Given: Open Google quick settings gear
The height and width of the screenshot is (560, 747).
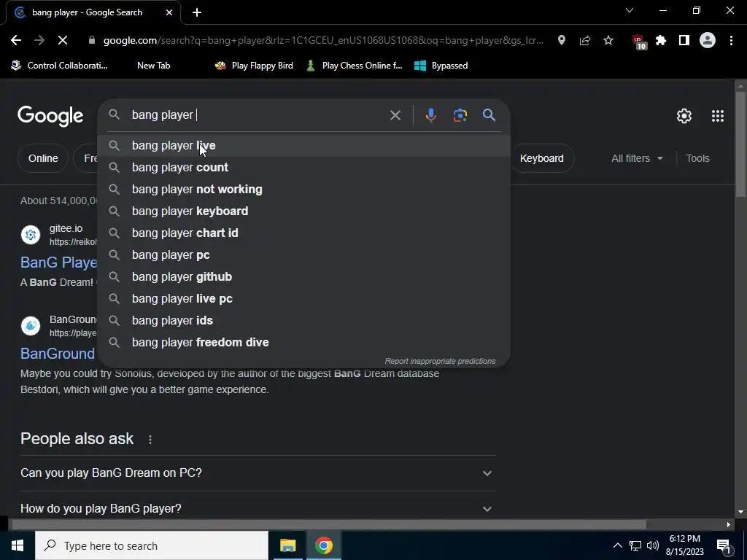Looking at the screenshot, I should pyautogui.click(x=684, y=116).
